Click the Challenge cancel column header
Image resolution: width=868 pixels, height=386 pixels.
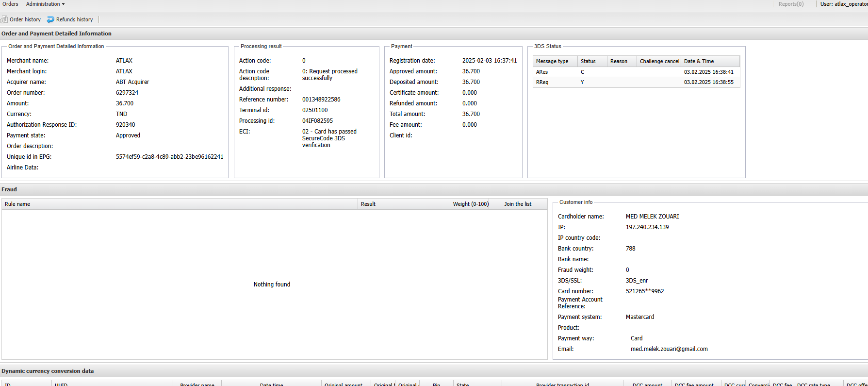[x=659, y=61]
